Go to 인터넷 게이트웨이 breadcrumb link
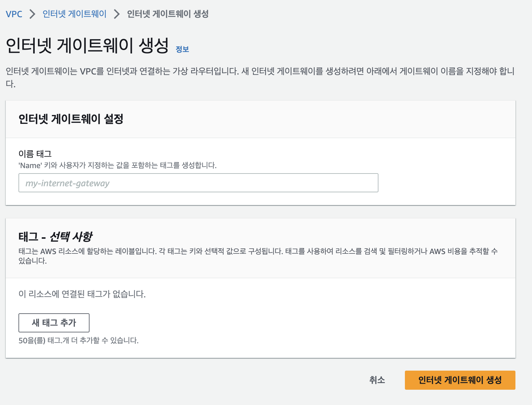This screenshot has height=405, width=532. click(x=75, y=14)
